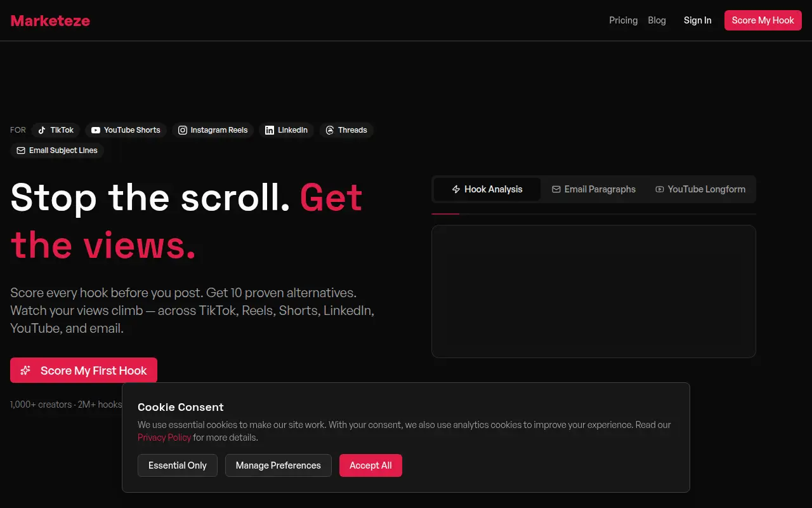
Task: Switch to the YouTube Longform tab
Action: click(x=700, y=189)
